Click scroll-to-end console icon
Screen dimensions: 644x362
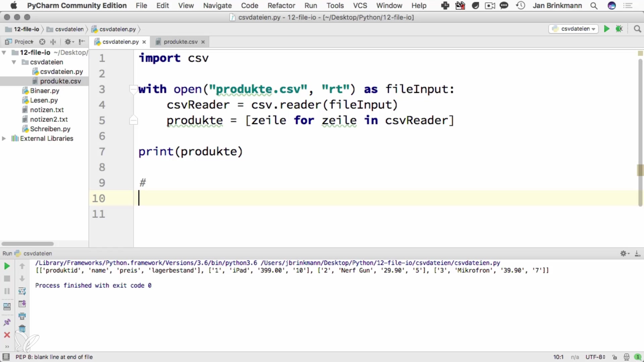[22, 304]
